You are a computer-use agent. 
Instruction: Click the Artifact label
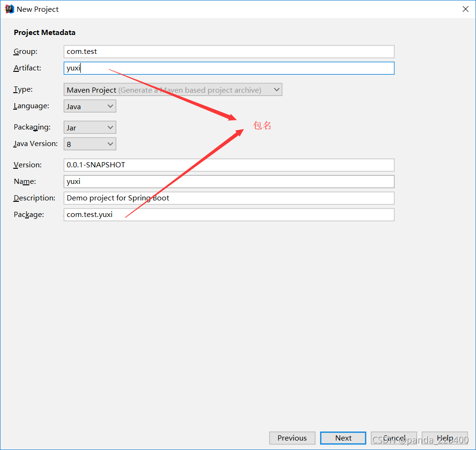[27, 68]
